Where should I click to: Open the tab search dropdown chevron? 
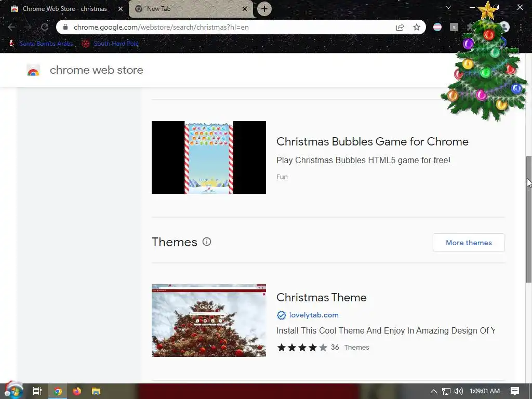pos(448,7)
